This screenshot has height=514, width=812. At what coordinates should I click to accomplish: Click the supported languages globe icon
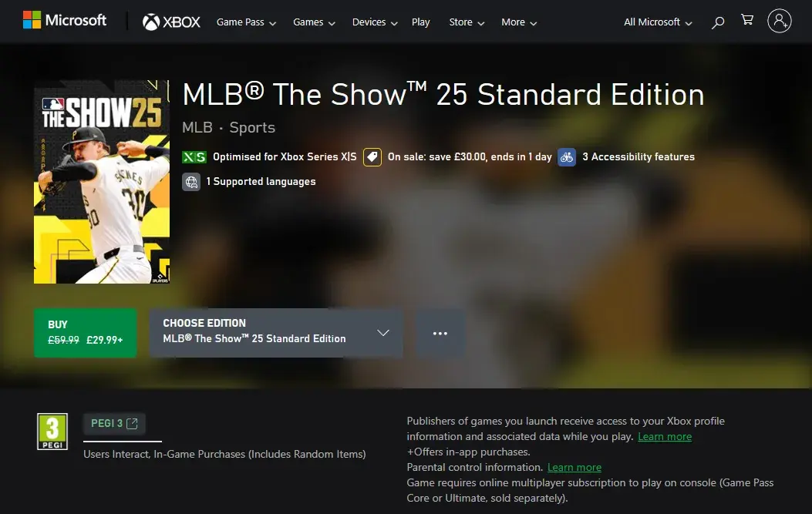coord(191,182)
